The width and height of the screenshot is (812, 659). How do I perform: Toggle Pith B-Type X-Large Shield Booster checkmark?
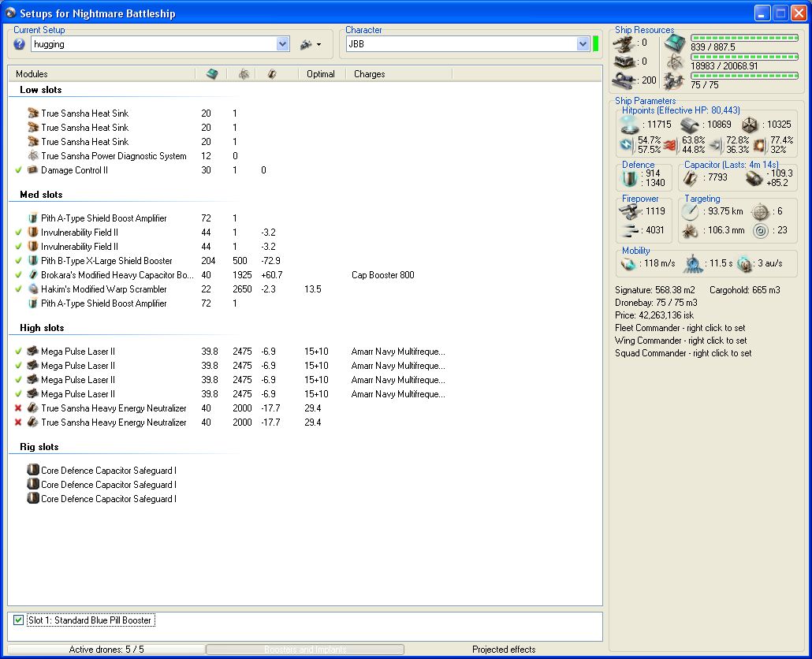[x=19, y=261]
